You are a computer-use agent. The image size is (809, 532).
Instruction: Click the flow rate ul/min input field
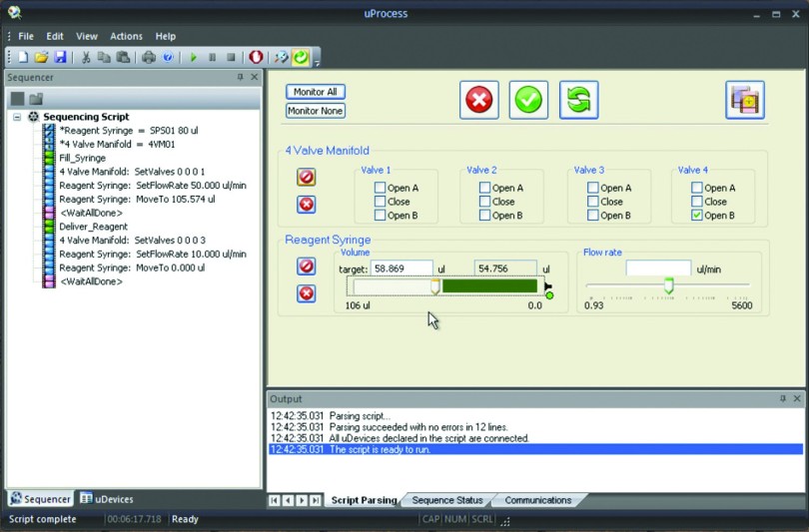point(658,268)
